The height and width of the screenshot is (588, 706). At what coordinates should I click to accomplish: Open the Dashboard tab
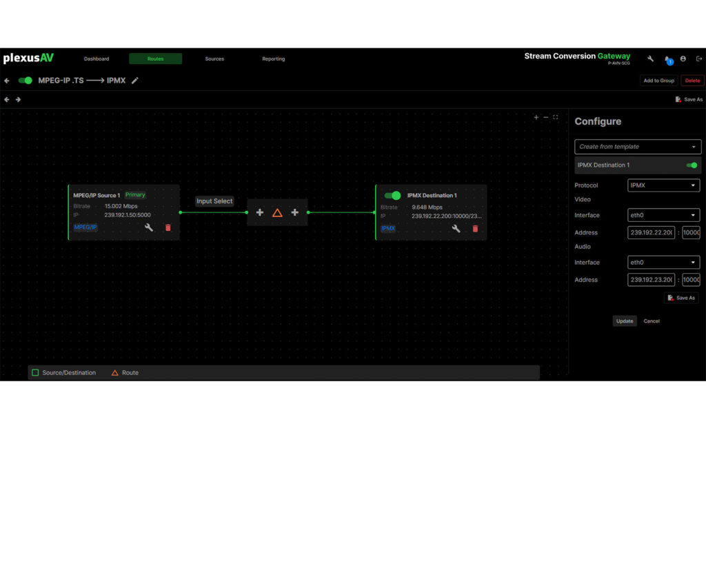coord(97,59)
